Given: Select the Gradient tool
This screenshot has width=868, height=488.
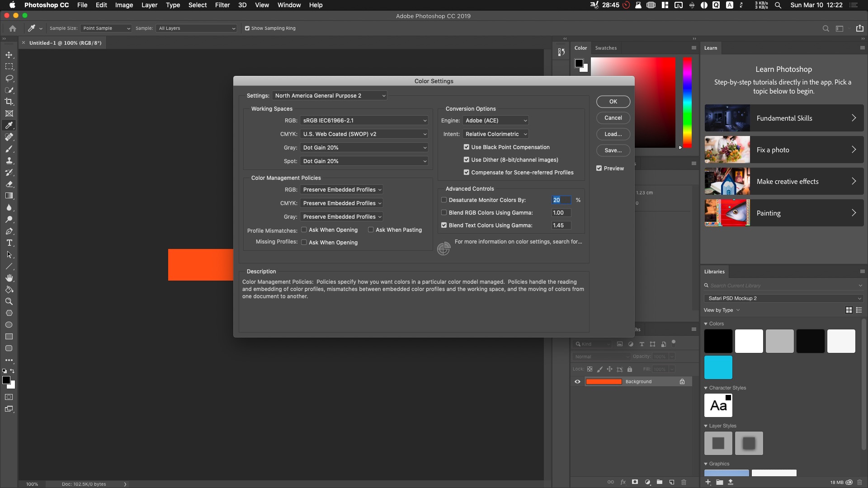Looking at the screenshot, I should tap(9, 196).
